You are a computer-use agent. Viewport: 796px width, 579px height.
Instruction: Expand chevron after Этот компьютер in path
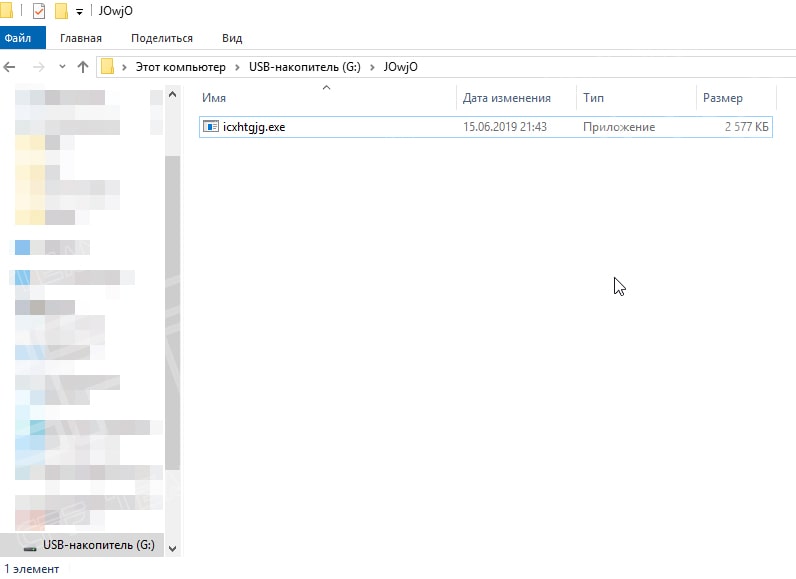tap(237, 67)
